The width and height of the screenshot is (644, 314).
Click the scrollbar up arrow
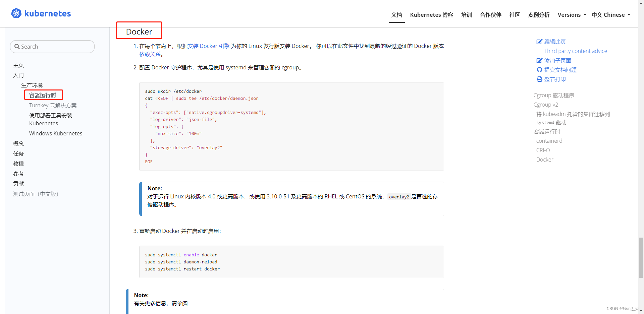pos(641,2)
